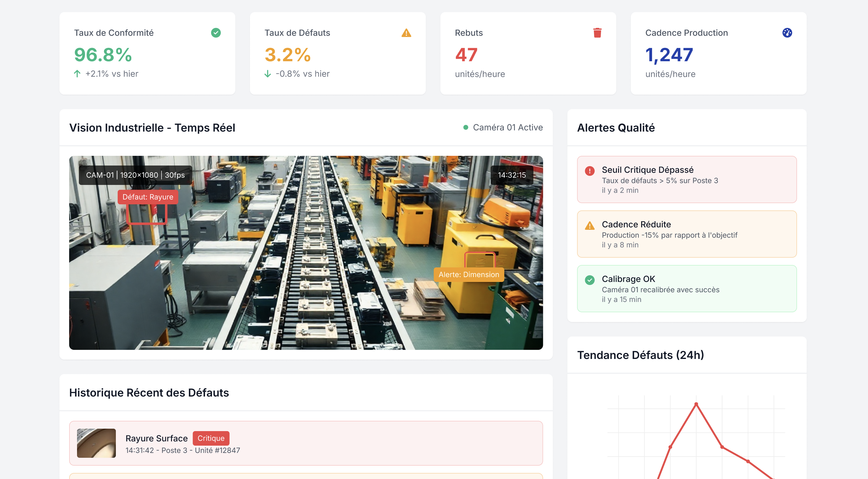Screen dimensions: 868x479
Task: Click the CAM-01 resolution info overlay
Action: (x=135, y=175)
